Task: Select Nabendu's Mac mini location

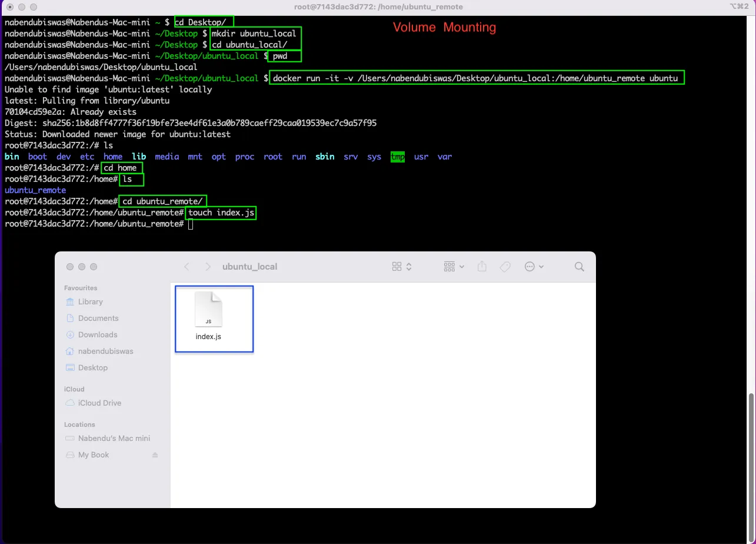Action: (114, 438)
